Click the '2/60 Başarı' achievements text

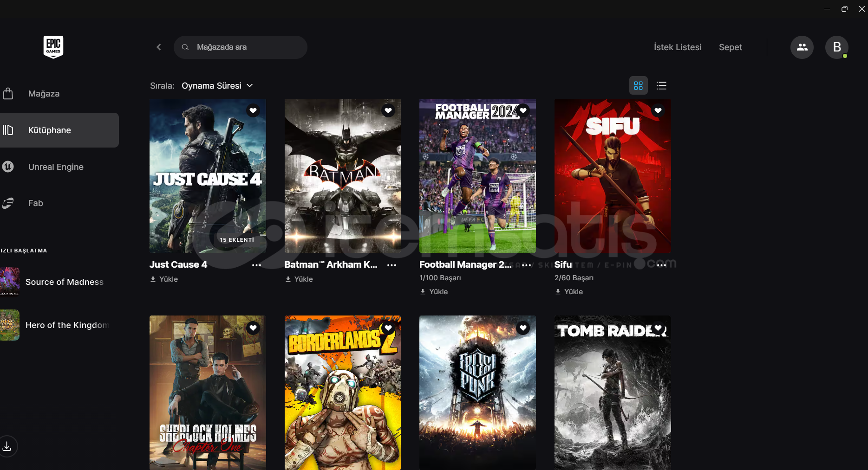(574, 278)
